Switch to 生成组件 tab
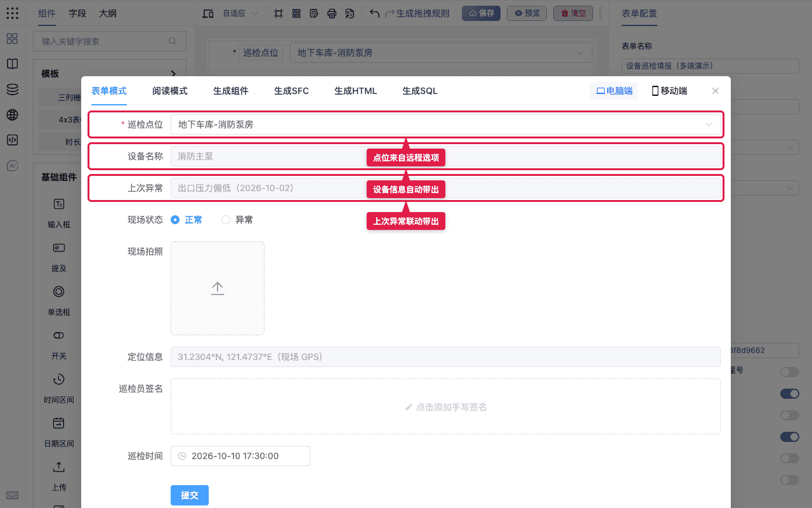 (231, 91)
